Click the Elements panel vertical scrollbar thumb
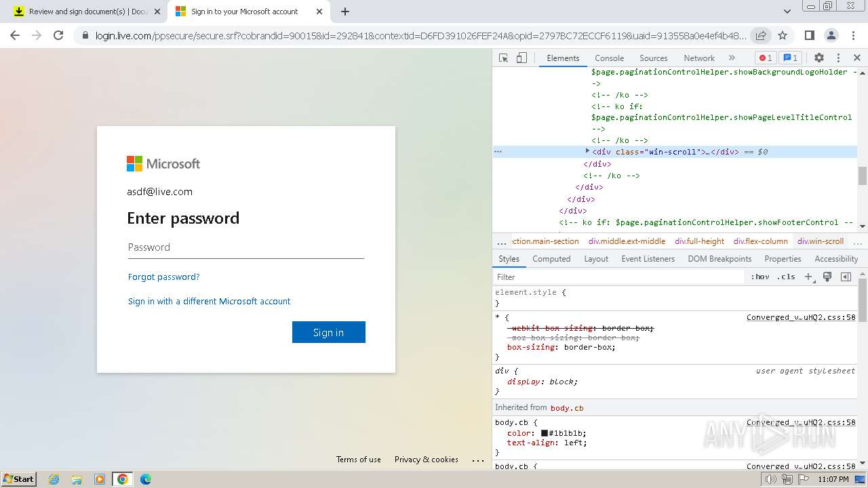 (863, 176)
